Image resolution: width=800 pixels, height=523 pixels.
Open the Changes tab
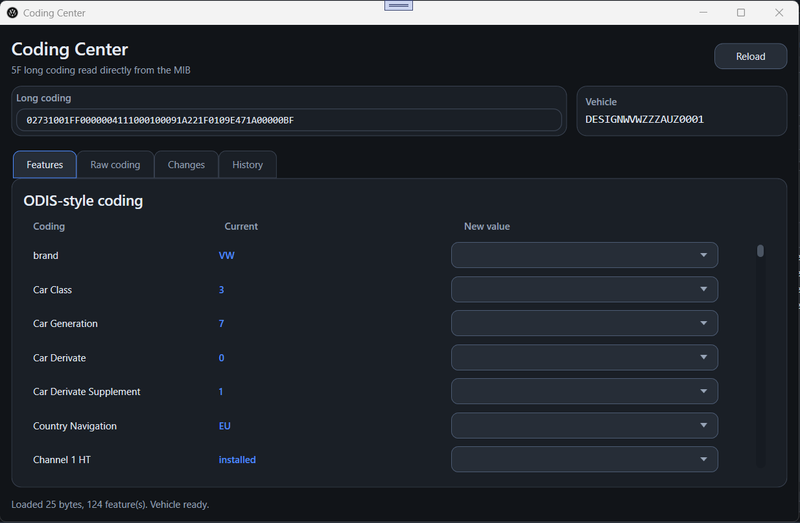tap(186, 165)
